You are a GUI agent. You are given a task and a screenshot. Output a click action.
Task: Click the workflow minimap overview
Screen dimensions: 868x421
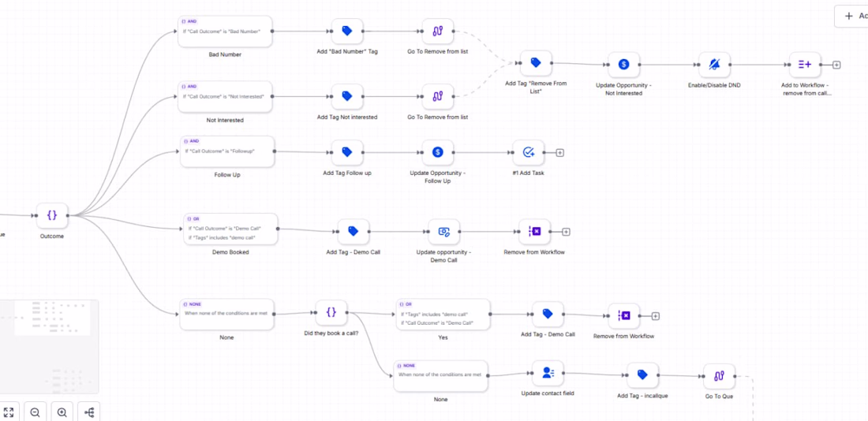(49, 346)
